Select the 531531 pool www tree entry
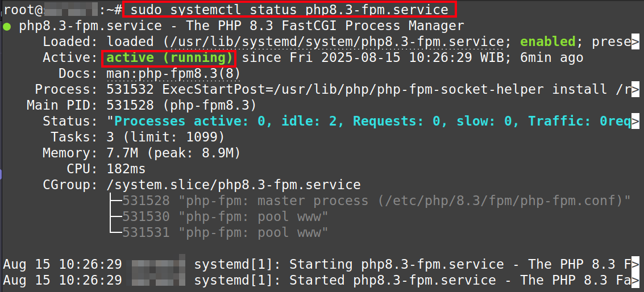The height and width of the screenshot is (292, 644). pos(225,233)
